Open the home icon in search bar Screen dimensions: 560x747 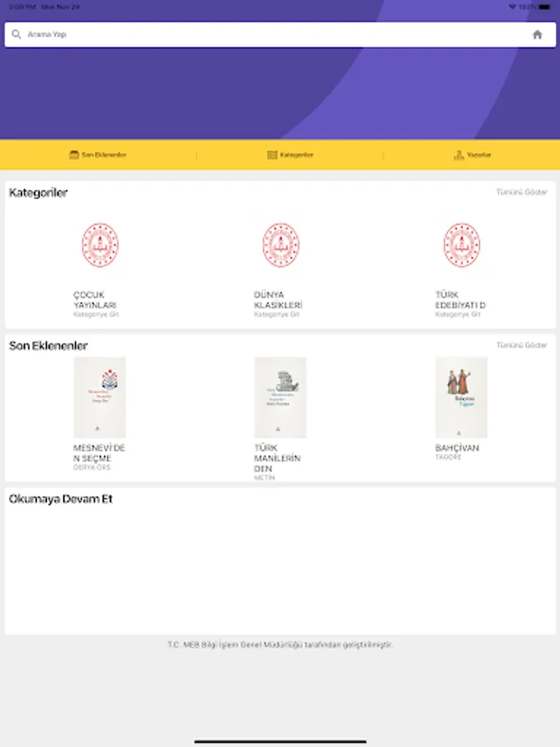537,34
